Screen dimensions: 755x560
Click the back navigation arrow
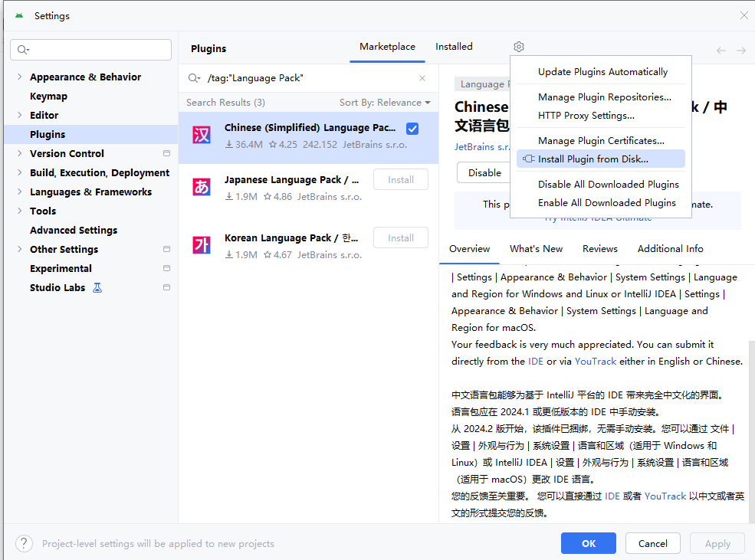click(721, 50)
